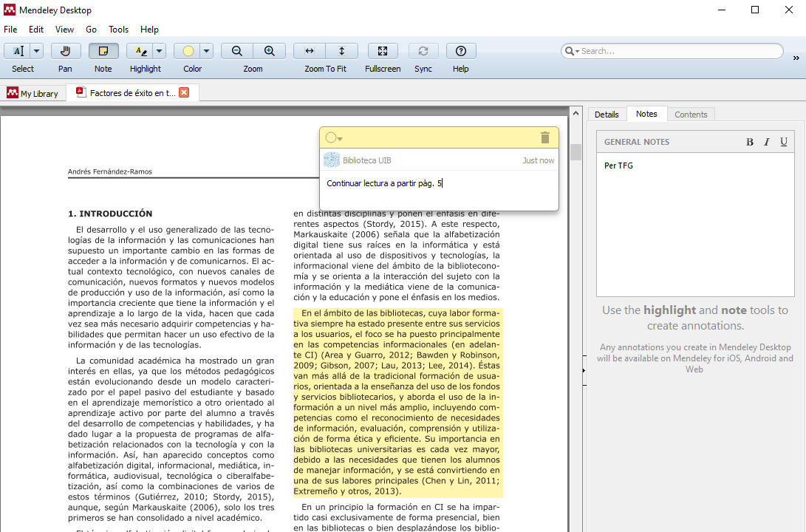806x532 pixels.
Task: Switch to the Details tab
Action: [607, 114]
